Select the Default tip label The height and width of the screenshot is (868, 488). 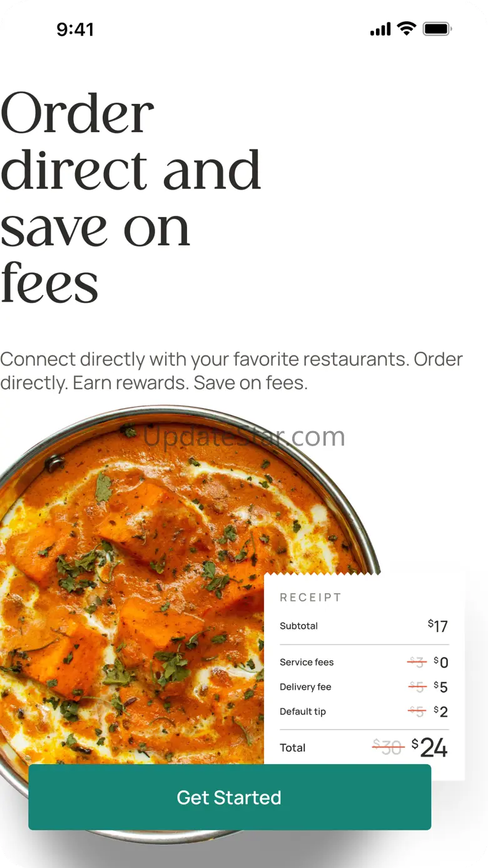click(x=303, y=712)
